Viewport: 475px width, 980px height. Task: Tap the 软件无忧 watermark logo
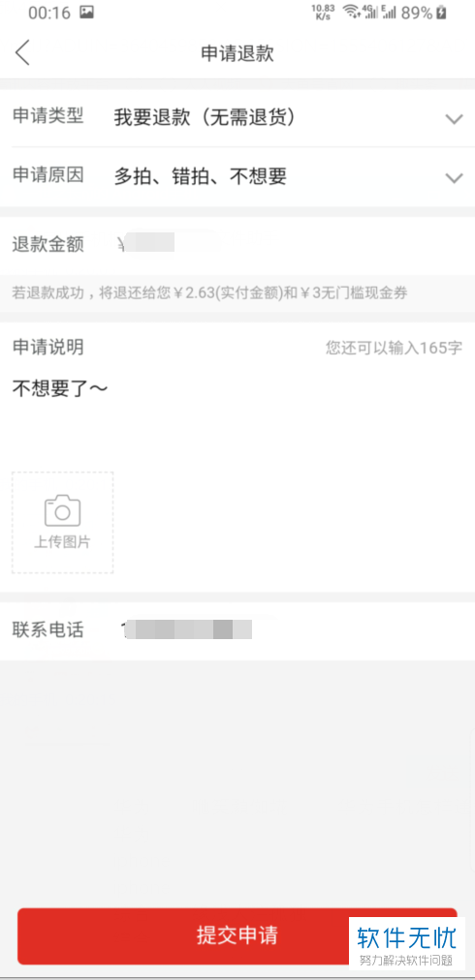pyautogui.click(x=406, y=942)
